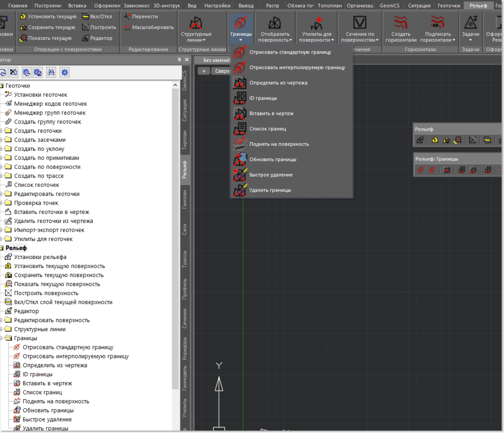The width and height of the screenshot is (504, 433).
Task: Click binoculars search icon in navigator toolbar
Action: [51, 72]
